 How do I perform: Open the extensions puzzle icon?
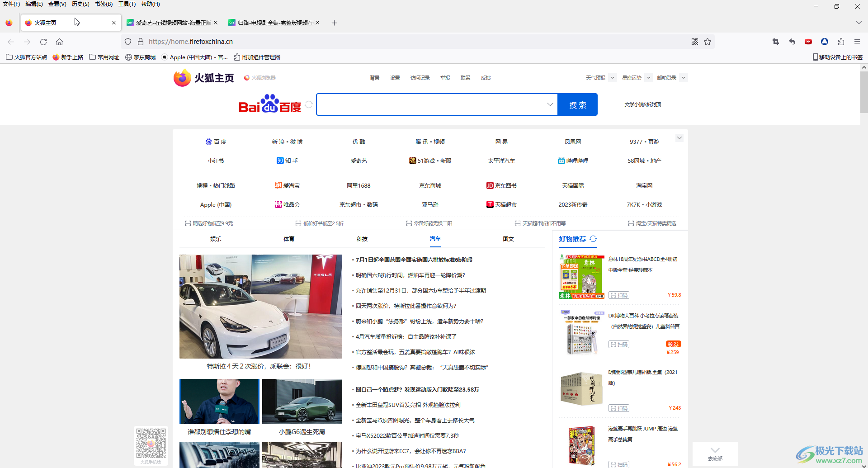[x=841, y=42]
